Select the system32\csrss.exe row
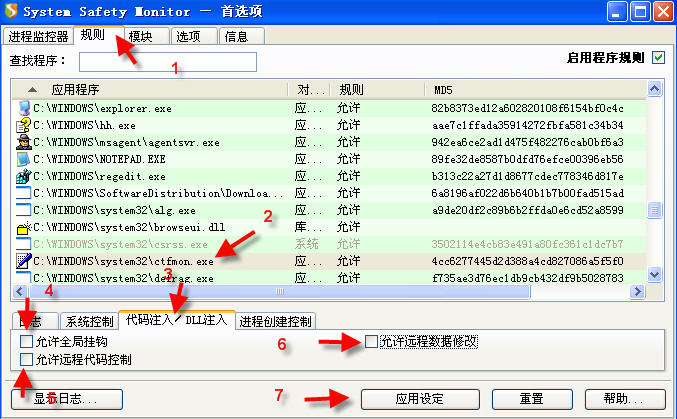 pos(329,244)
